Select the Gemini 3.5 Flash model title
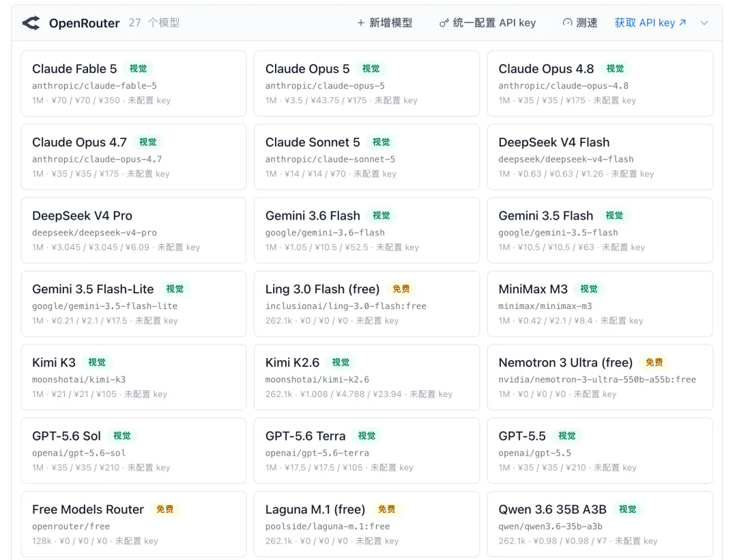Screen dimensions: 737x560 546,216
